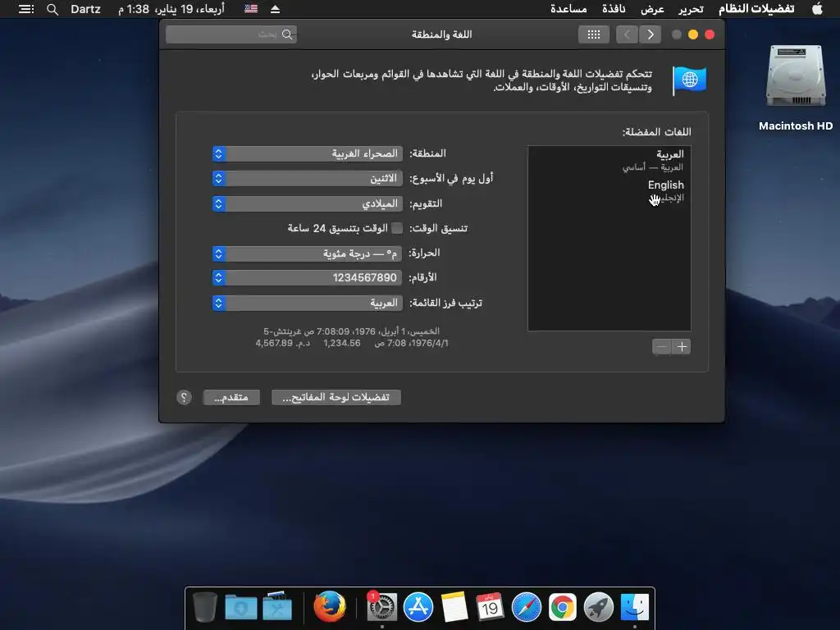The image size is (840, 630).
Task: Open the عرض menu
Action: [x=652, y=9]
